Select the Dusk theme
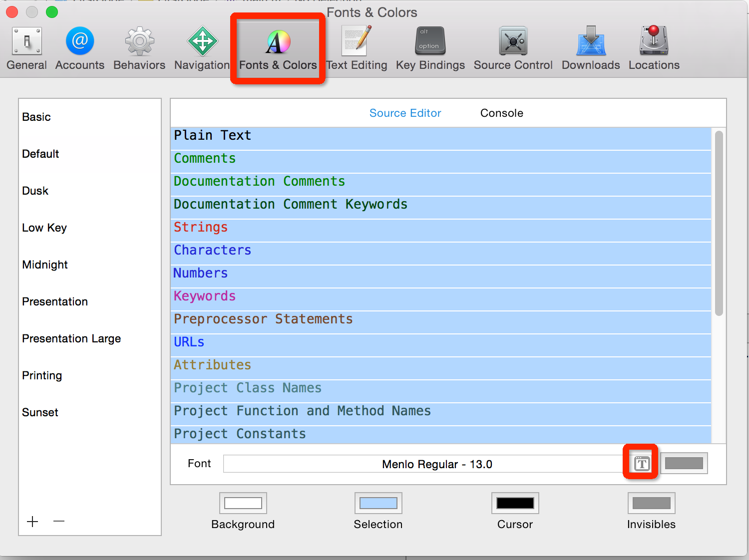 pos(35,191)
